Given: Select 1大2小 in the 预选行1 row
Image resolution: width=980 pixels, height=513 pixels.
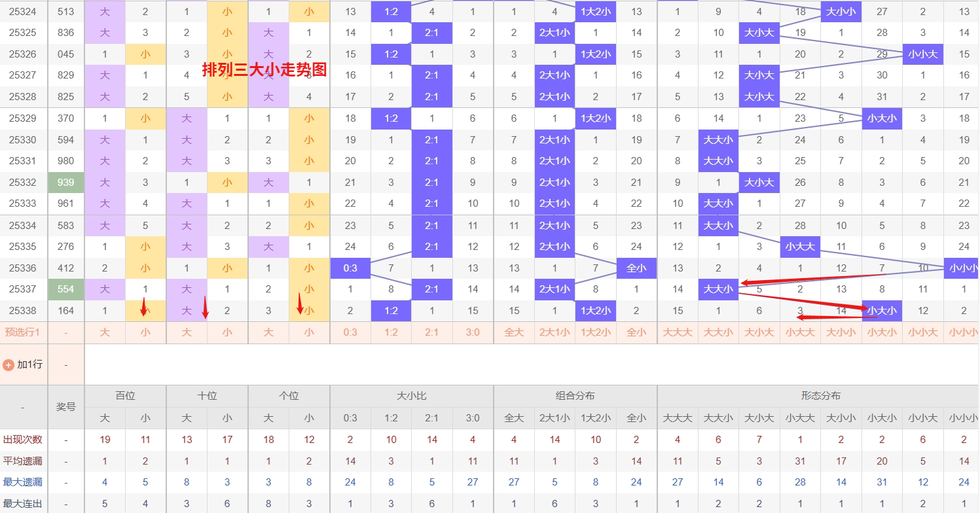Looking at the screenshot, I should tap(596, 332).
